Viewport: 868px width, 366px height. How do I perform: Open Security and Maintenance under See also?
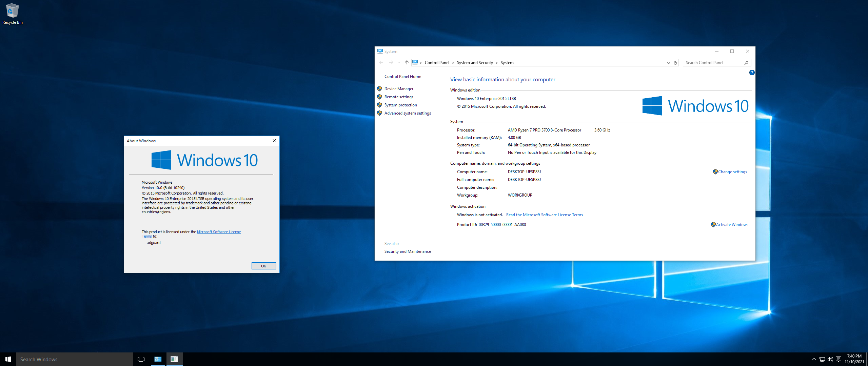[408, 251]
